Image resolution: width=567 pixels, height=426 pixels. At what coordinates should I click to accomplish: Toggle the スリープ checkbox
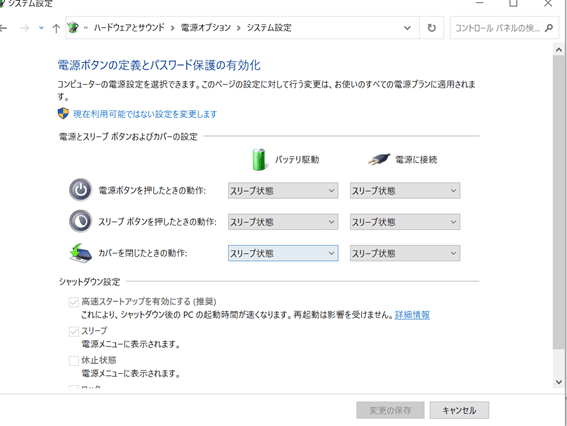click(x=74, y=331)
